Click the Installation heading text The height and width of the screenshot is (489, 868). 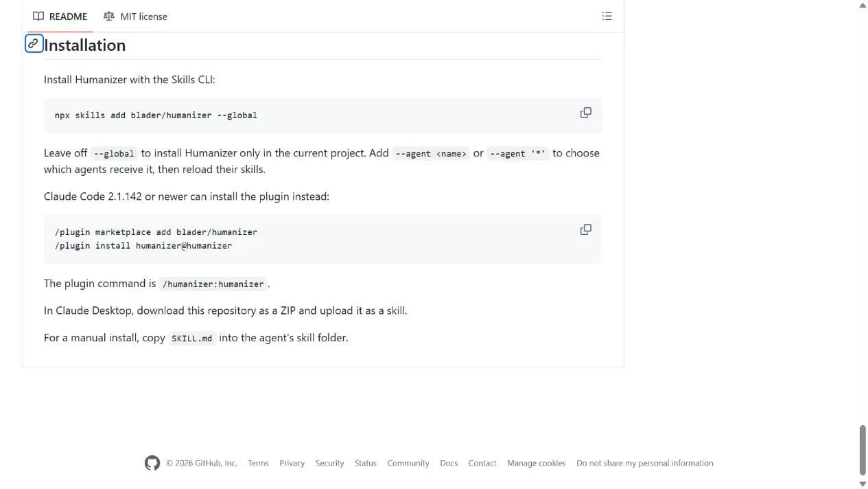84,45
